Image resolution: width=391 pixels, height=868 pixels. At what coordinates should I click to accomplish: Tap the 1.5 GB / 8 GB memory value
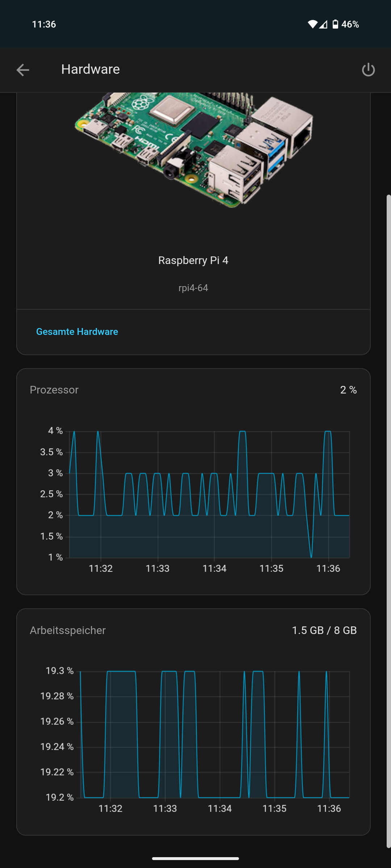coord(324,630)
